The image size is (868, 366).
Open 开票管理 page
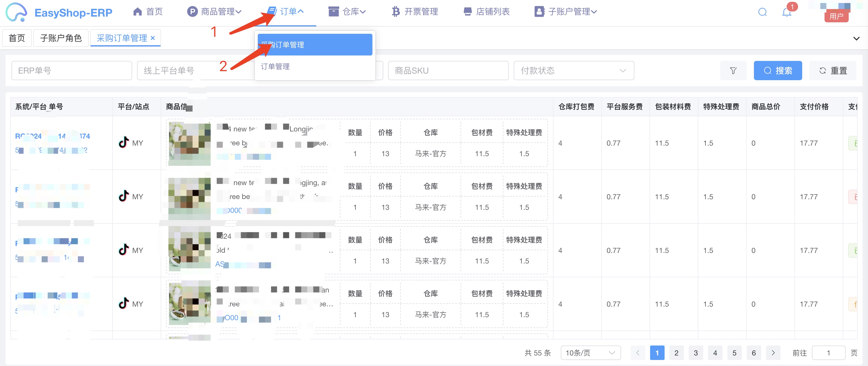(x=415, y=12)
